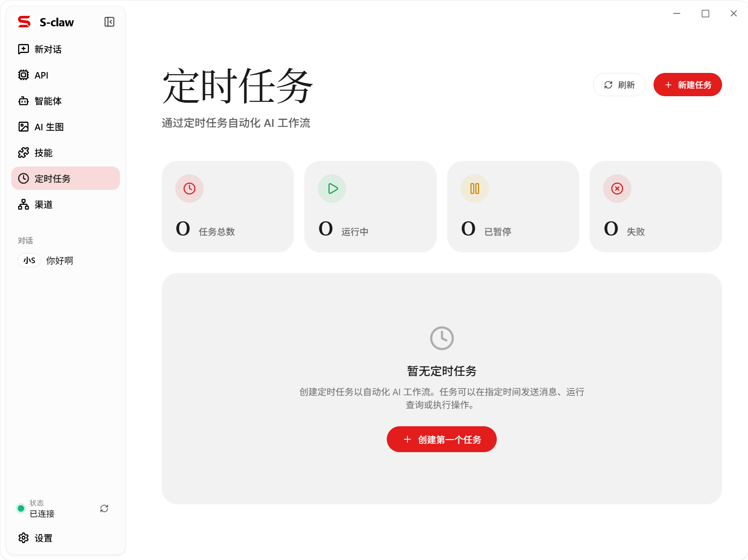Click the 小S avatar badge
Screen dimensions: 748x560
(29, 260)
